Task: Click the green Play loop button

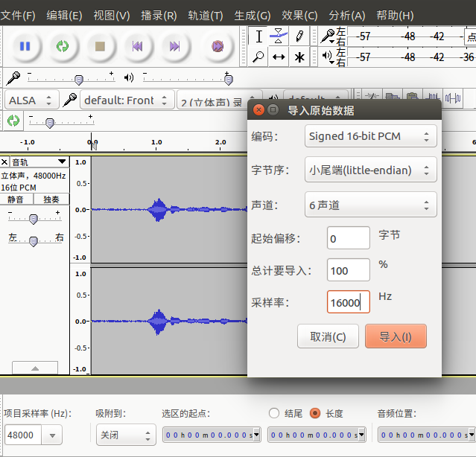Action: click(63, 46)
